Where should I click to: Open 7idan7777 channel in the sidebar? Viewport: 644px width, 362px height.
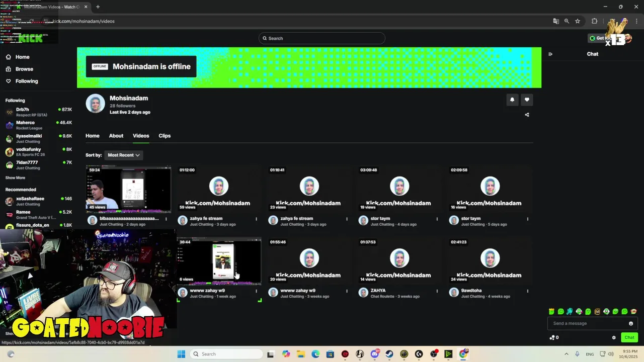coord(38,165)
